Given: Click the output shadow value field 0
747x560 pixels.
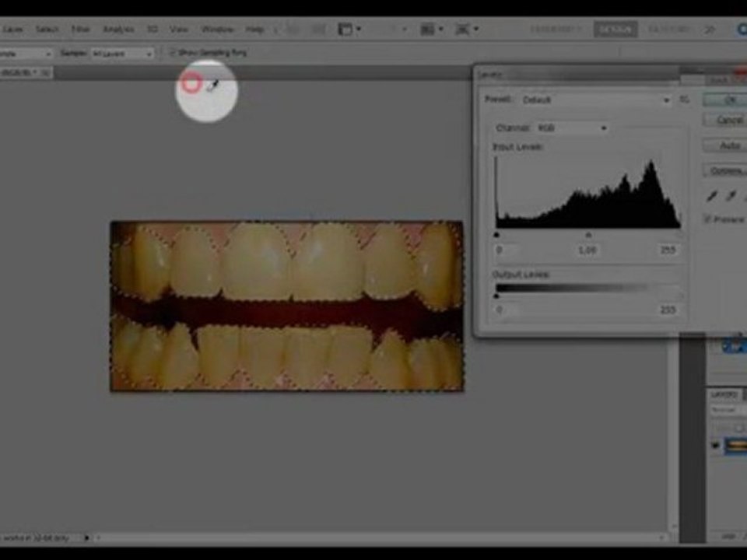Looking at the screenshot, I should coord(507,310).
